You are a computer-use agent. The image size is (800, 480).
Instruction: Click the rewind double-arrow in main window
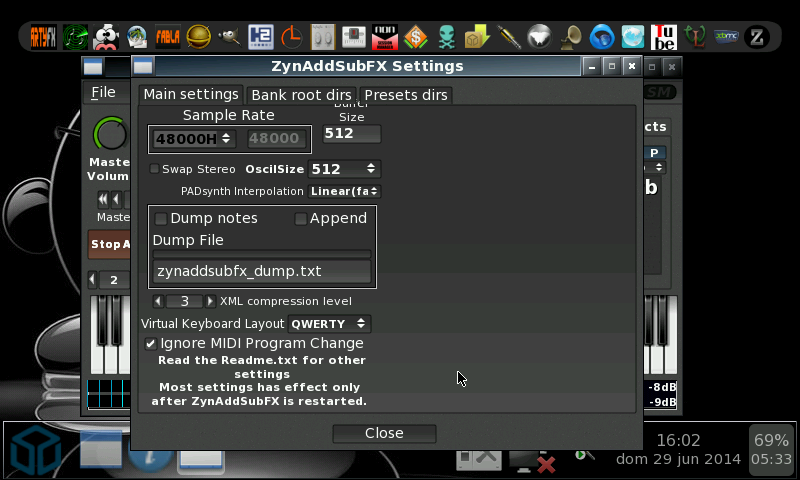103,199
